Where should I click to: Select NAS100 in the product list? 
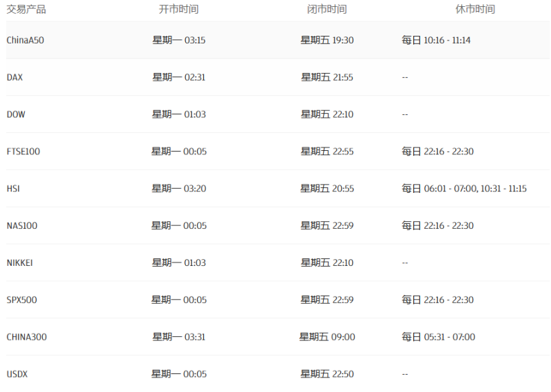click(22, 226)
